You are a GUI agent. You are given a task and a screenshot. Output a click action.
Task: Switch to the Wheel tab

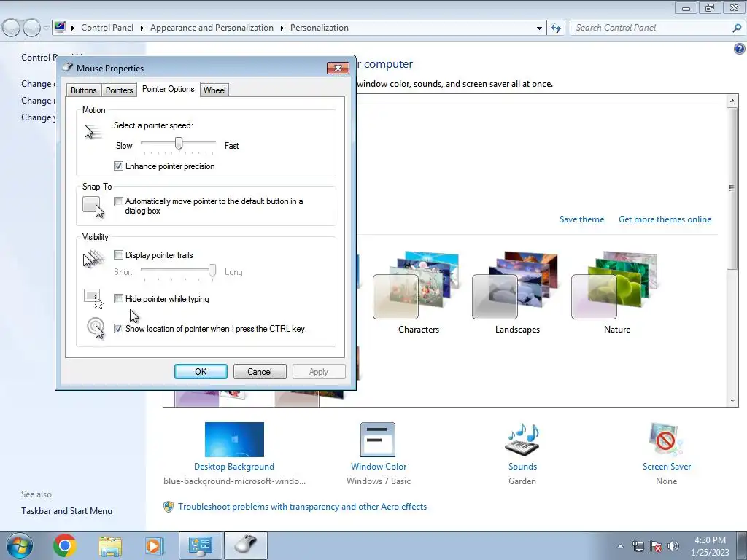(214, 90)
